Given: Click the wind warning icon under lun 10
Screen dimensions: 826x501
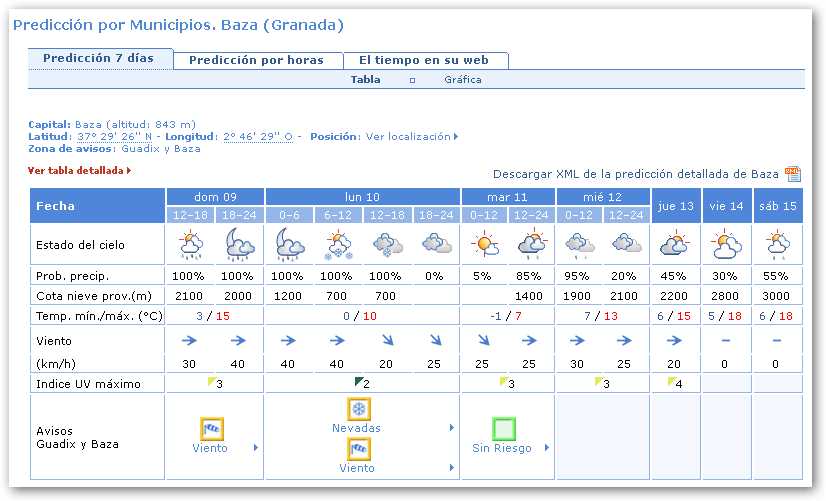Looking at the screenshot, I should click(358, 449).
